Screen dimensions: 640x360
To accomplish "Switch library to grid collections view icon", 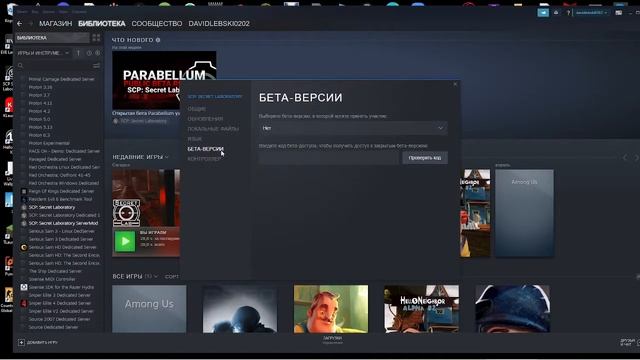I will [x=96, y=38].
